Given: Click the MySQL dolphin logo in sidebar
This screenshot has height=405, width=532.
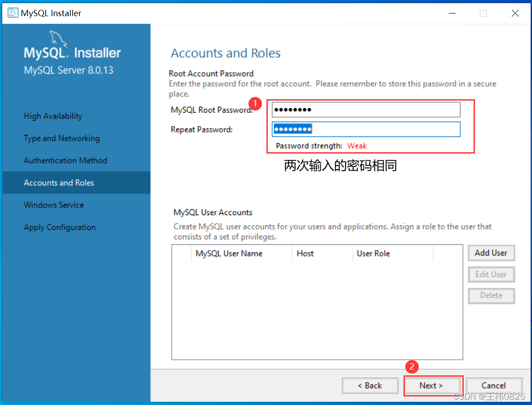Looking at the screenshot, I should pyautogui.click(x=58, y=38).
